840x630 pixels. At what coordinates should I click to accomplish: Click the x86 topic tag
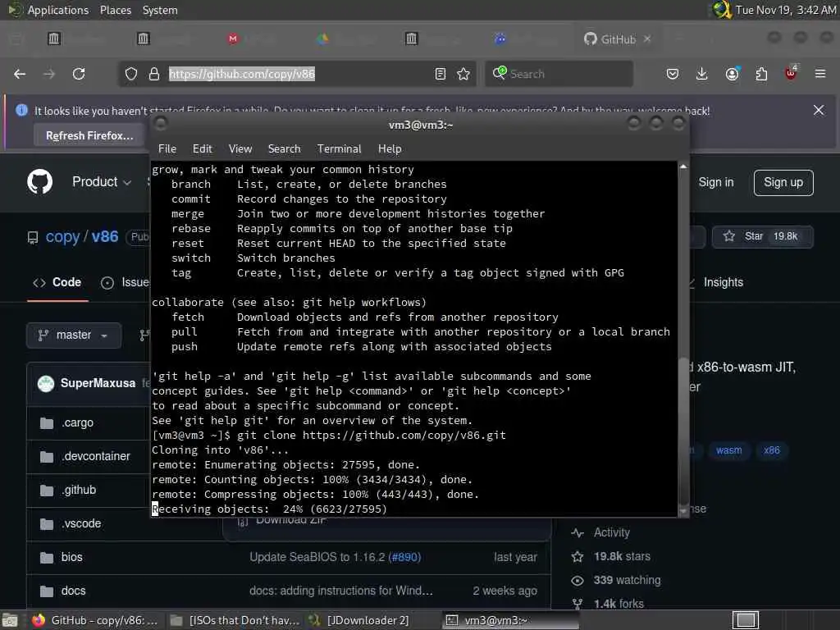pyautogui.click(x=771, y=450)
